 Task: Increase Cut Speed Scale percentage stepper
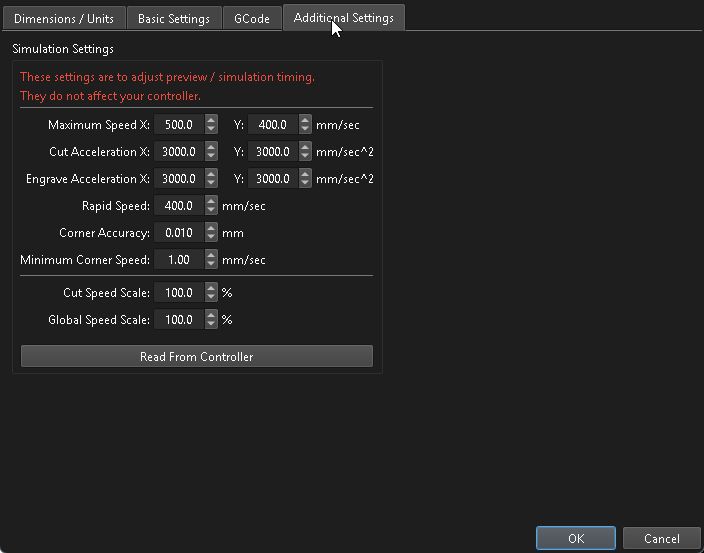pos(211,288)
